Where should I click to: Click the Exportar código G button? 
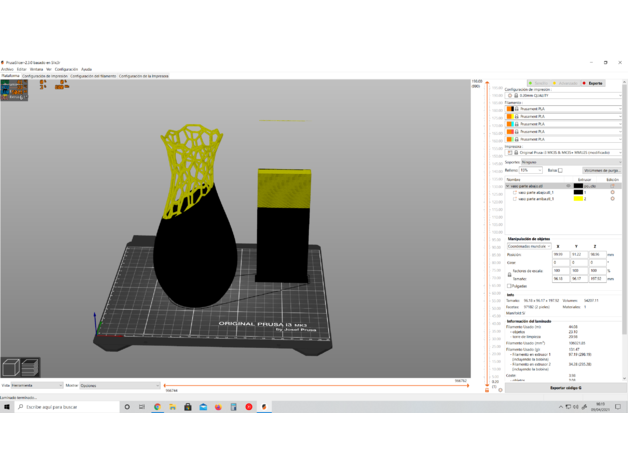[566, 388]
